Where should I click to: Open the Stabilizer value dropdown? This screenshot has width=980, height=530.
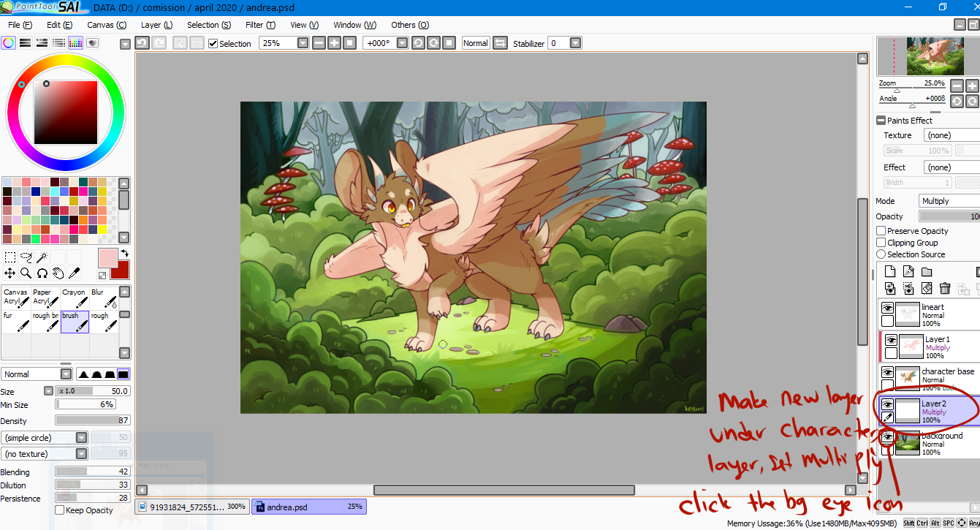(x=575, y=43)
